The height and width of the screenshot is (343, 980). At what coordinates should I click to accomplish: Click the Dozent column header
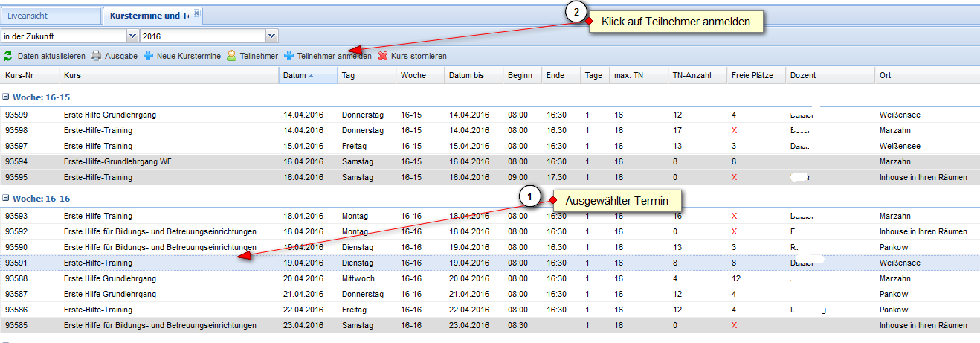pyautogui.click(x=802, y=76)
